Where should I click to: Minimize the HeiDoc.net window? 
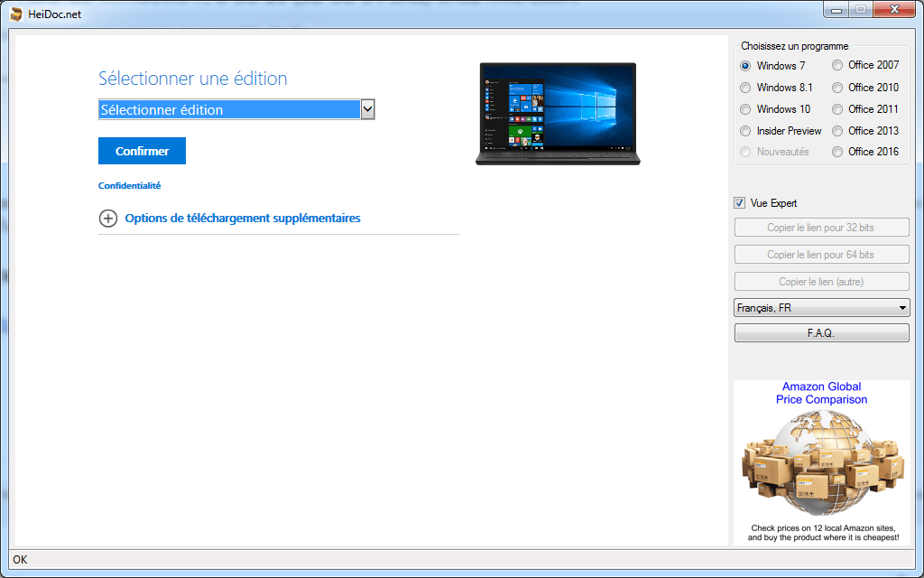(x=836, y=9)
